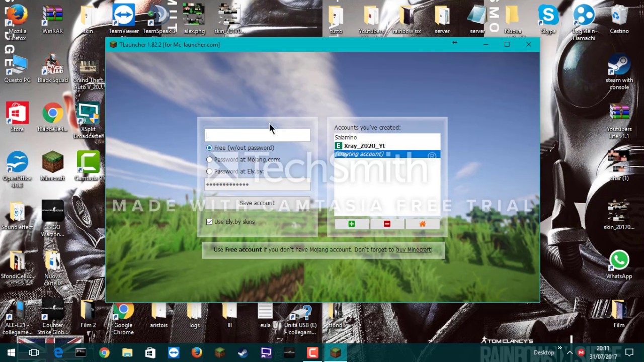Open Camtasia recorder in taskbar
The height and width of the screenshot is (362, 644).
point(312,353)
